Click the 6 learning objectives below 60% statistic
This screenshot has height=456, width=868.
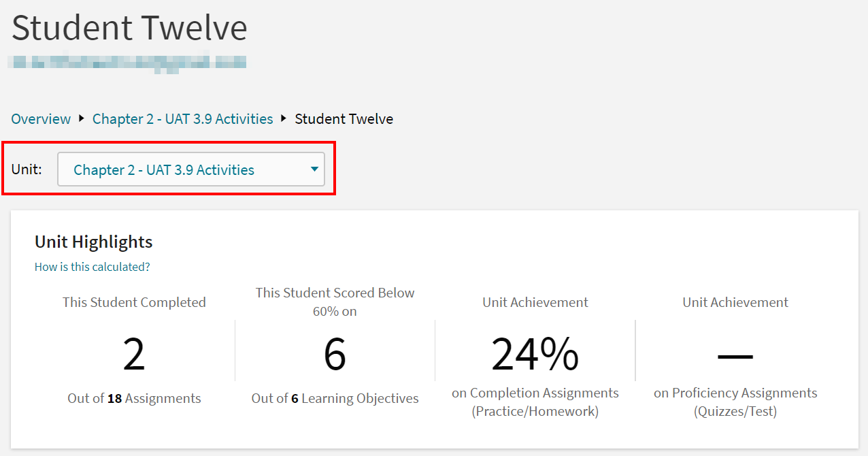(x=334, y=352)
